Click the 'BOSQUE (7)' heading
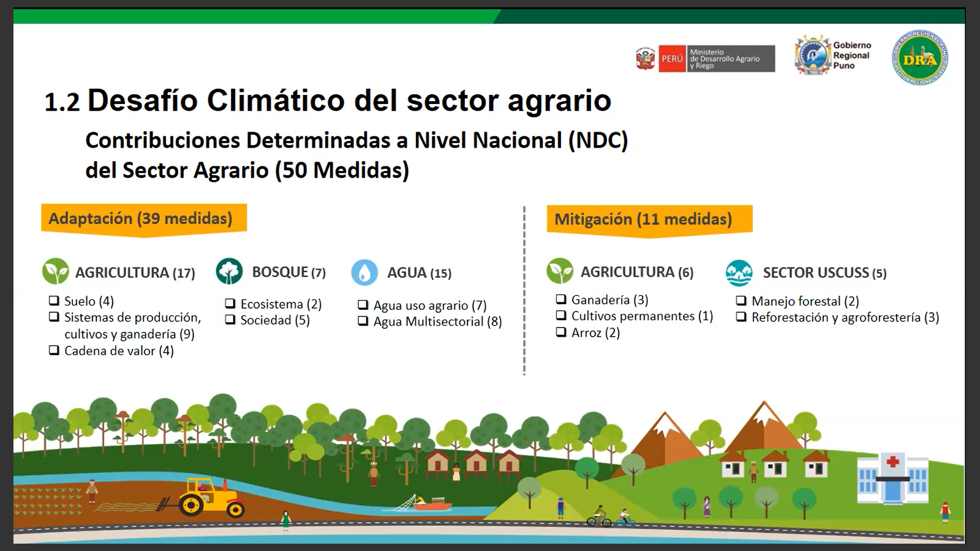Screen dimensions: 980x551 288,272
